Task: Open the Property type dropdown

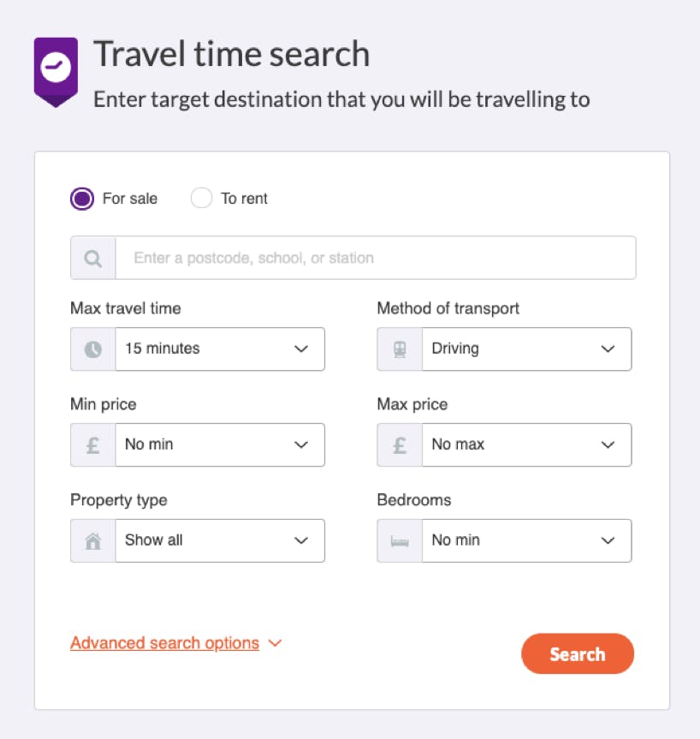Action: click(x=220, y=540)
